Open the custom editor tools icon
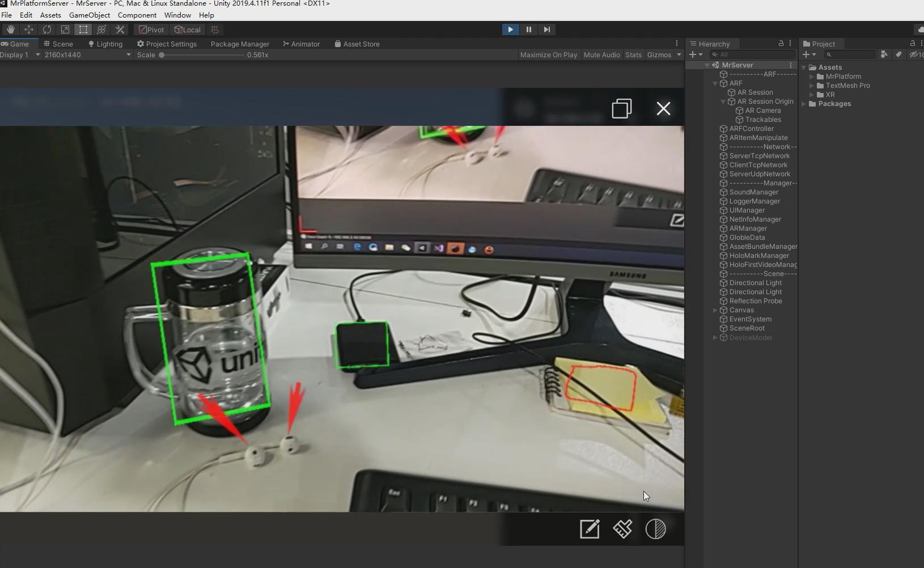Viewport: 924px width, 568px height. [x=120, y=29]
